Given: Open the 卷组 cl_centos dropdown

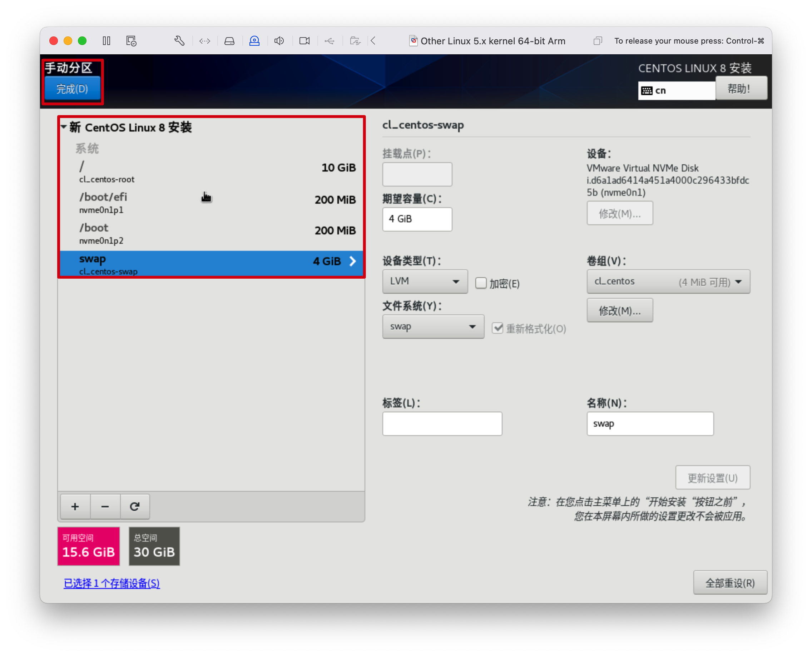Looking at the screenshot, I should (x=668, y=282).
